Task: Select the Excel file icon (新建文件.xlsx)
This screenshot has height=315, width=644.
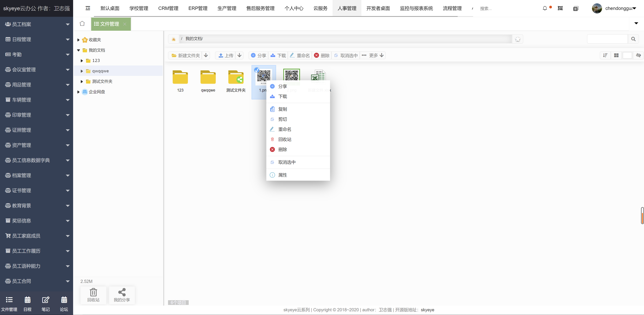Action: click(318, 75)
